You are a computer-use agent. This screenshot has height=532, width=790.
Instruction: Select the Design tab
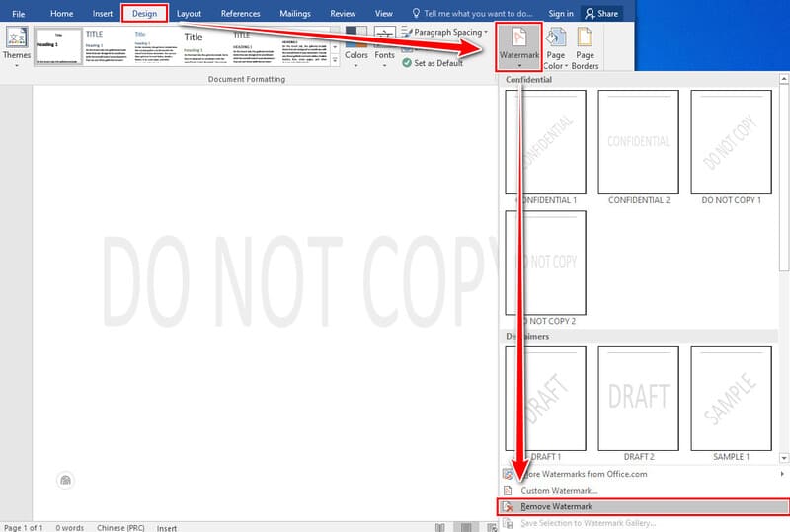coord(144,14)
